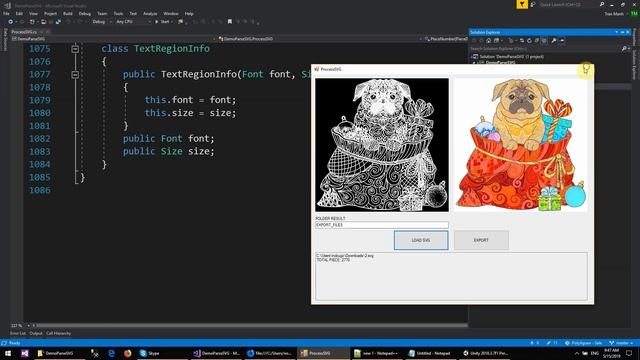Click Home icon in Solution Explorer toolbar
The height and width of the screenshot is (360, 640).
coord(489,41)
